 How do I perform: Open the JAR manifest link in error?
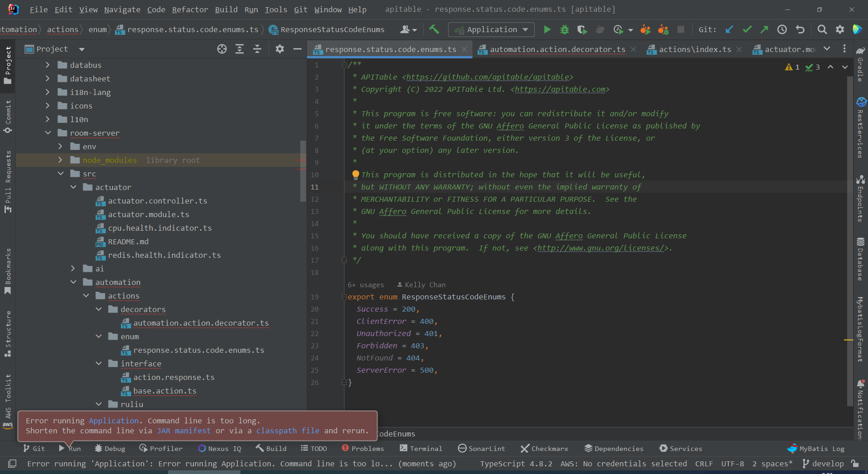click(x=184, y=431)
